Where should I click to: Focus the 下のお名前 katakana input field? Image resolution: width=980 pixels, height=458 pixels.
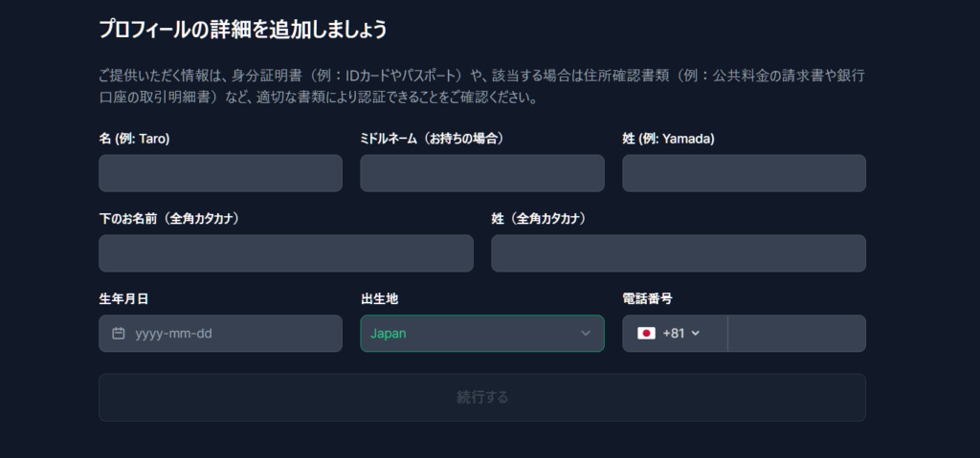[x=285, y=253]
